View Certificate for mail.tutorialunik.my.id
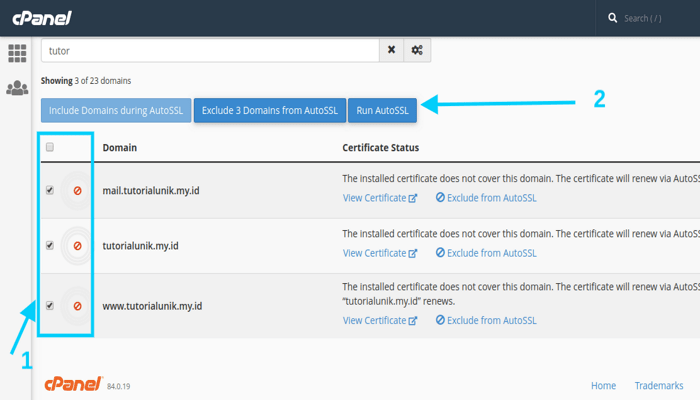Viewport: 700px width, 400px height. pos(380,198)
